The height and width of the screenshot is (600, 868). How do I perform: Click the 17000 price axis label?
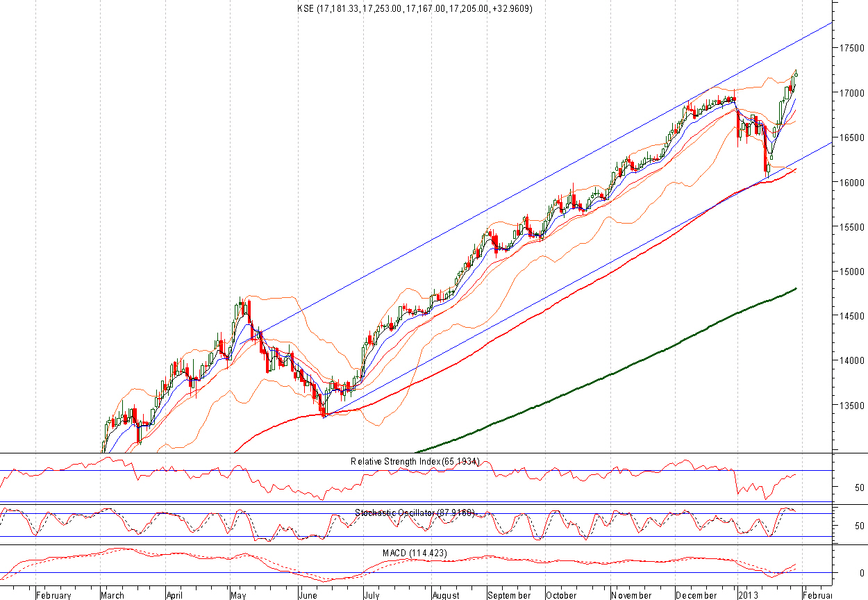pos(851,93)
